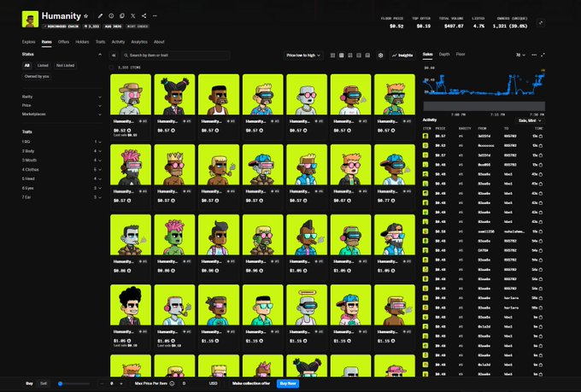
Task: Select the All status filter
Action: [x=26, y=66]
